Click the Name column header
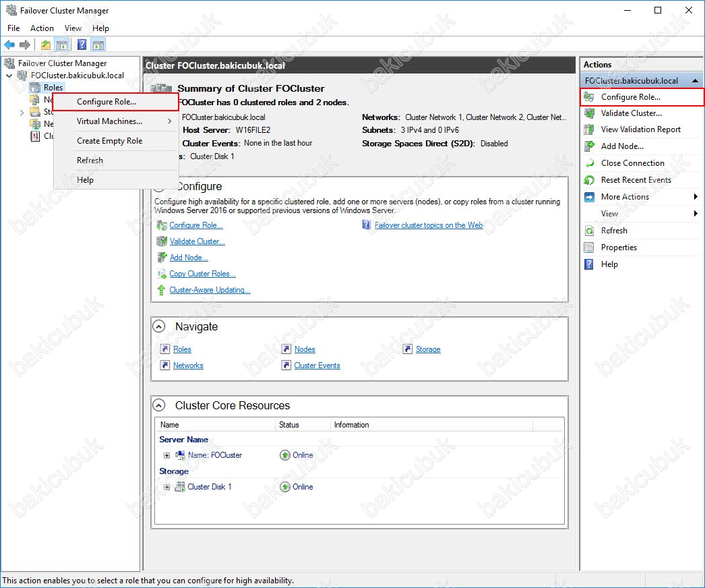Screen dimensions: 705x588 pyautogui.click(x=216, y=425)
